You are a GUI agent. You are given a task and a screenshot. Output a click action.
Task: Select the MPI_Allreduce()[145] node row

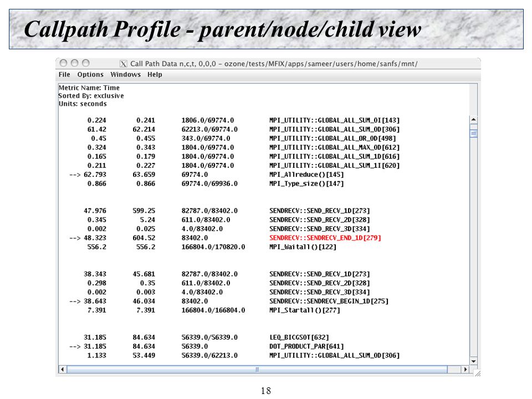click(207, 175)
